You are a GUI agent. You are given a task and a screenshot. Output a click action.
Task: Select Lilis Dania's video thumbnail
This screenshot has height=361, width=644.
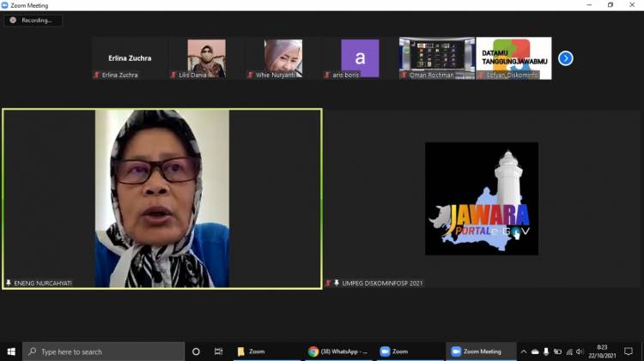tap(206, 58)
